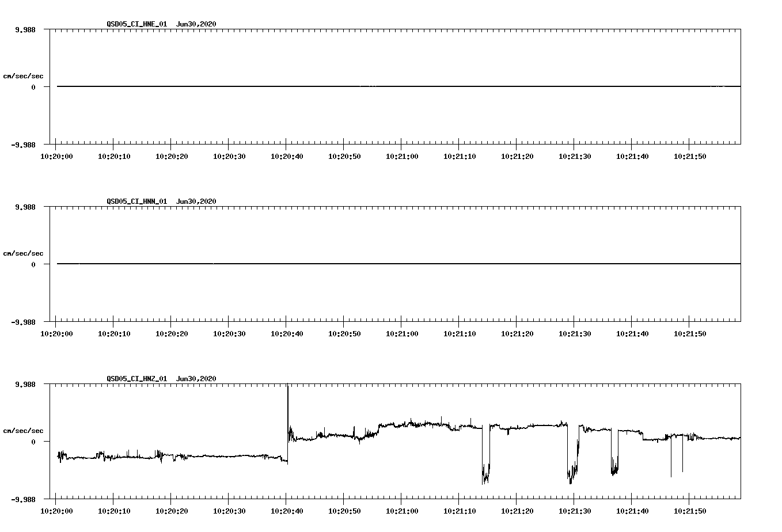Click the cm/sec/sec unit label on HNN plot
The image size is (782, 532).
tap(23, 253)
